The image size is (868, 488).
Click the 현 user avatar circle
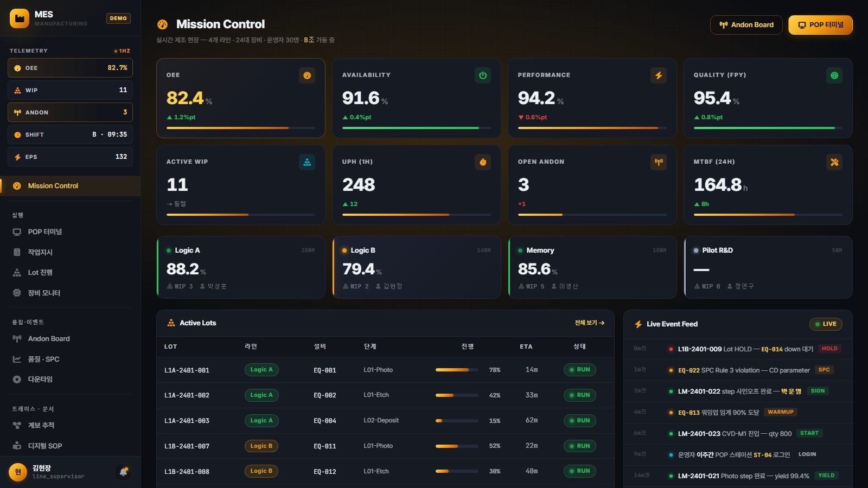[18, 472]
